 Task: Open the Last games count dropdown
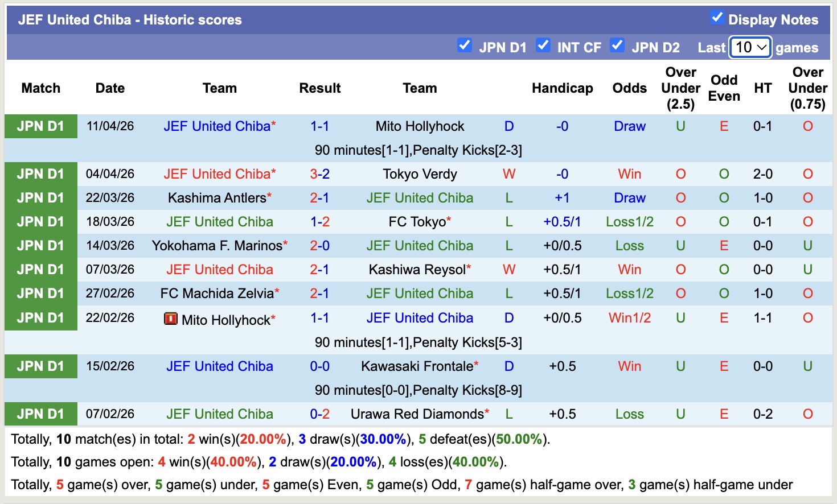(x=750, y=48)
